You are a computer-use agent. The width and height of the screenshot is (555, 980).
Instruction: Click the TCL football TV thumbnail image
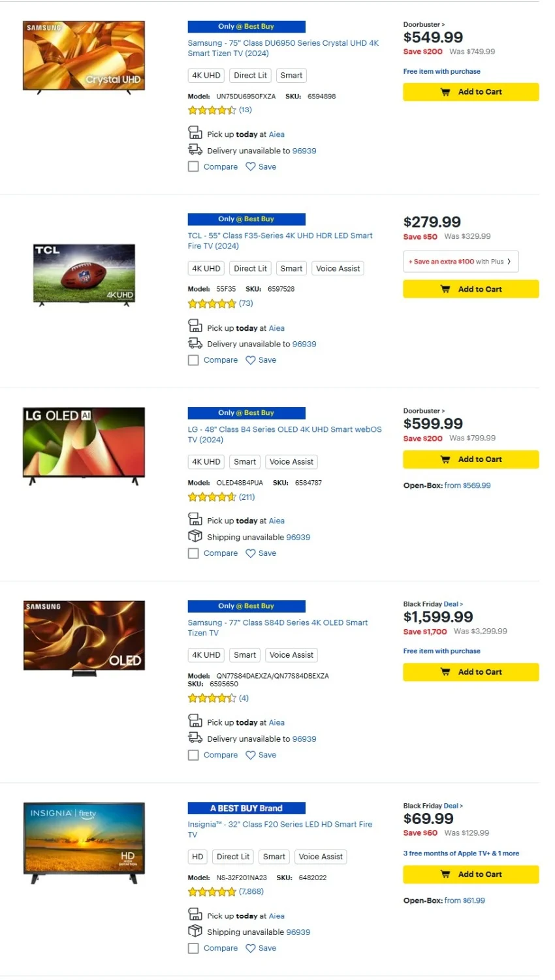tap(84, 275)
